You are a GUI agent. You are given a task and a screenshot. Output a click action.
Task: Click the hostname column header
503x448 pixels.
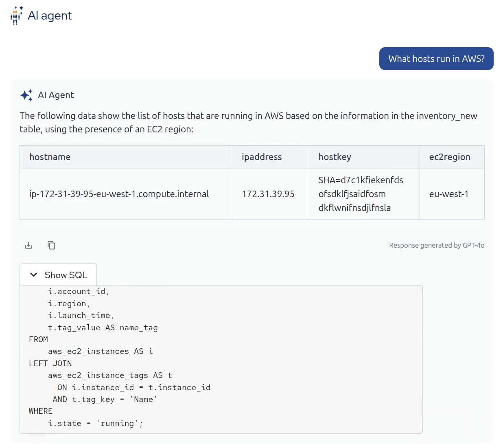50,157
